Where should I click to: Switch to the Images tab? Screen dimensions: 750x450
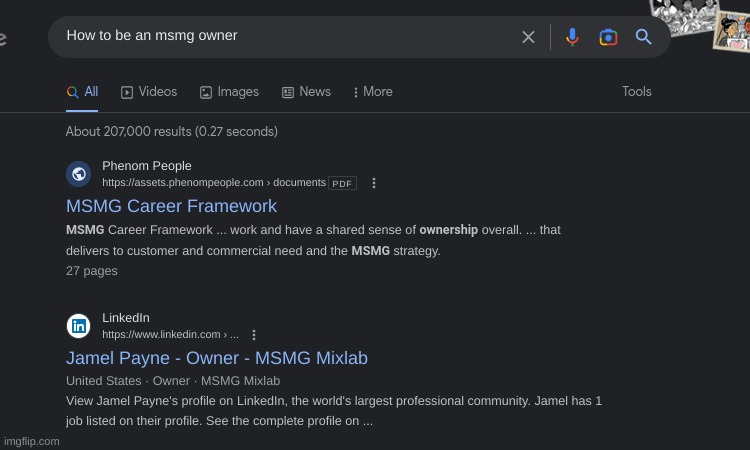pos(229,92)
